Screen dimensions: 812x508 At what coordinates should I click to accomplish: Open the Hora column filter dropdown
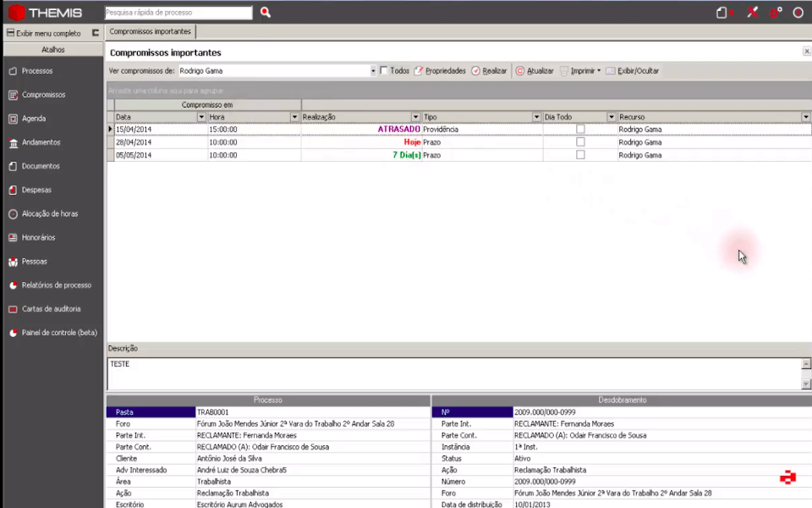294,117
